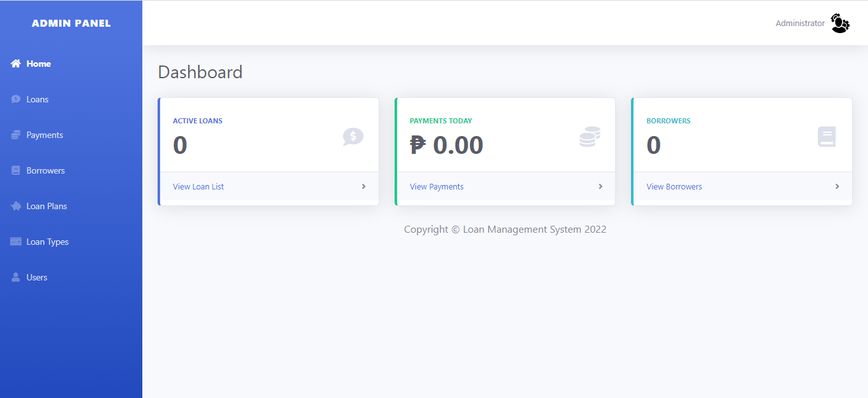The height and width of the screenshot is (398, 868).
Task: Click the ADMIN PANEL brand title
Action: click(71, 24)
